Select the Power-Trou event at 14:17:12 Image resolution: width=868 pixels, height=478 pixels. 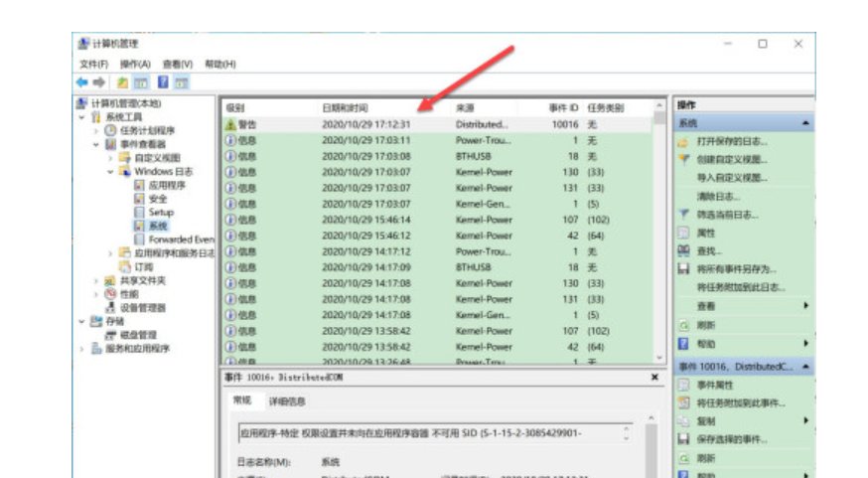pyautogui.click(x=437, y=251)
